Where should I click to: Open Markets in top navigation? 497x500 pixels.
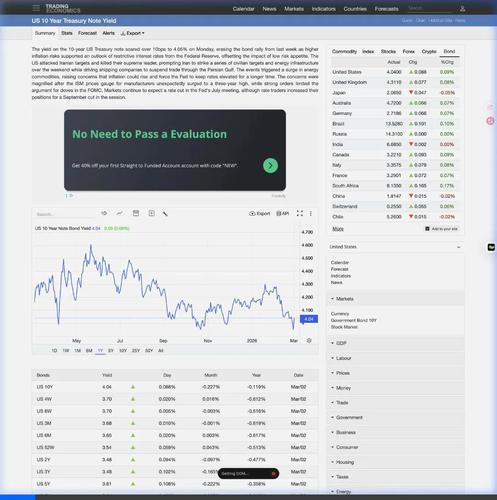tap(294, 9)
